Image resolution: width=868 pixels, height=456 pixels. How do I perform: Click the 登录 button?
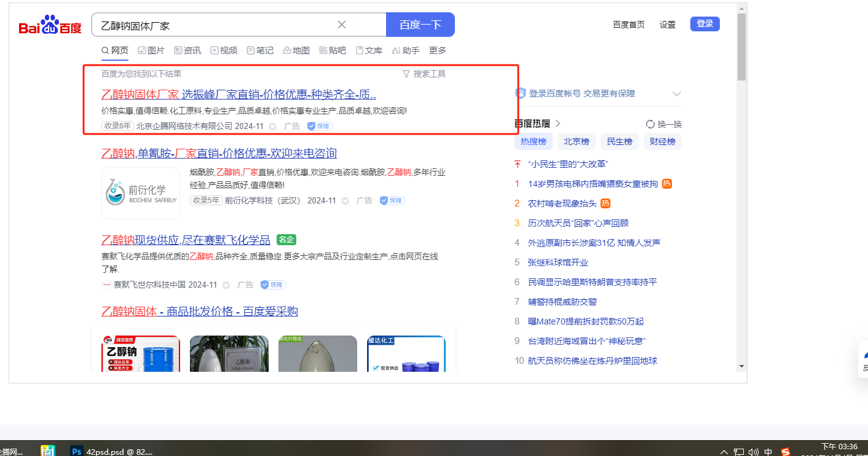pyautogui.click(x=705, y=24)
